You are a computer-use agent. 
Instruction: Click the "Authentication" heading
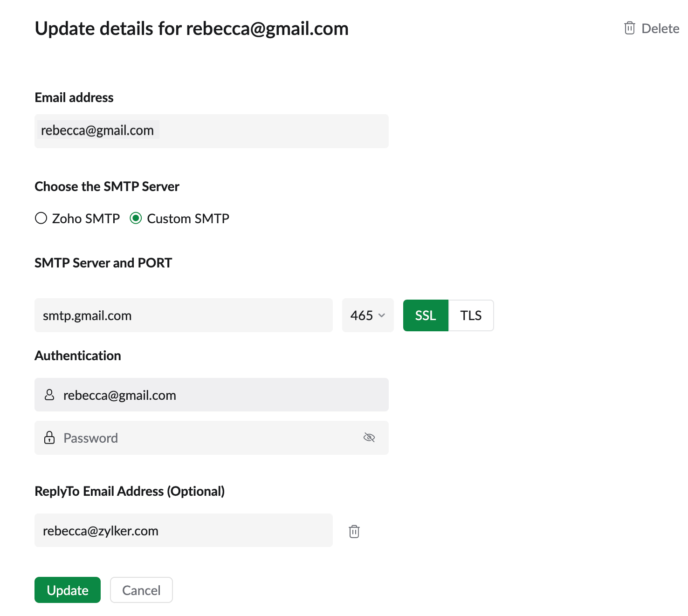coord(78,356)
